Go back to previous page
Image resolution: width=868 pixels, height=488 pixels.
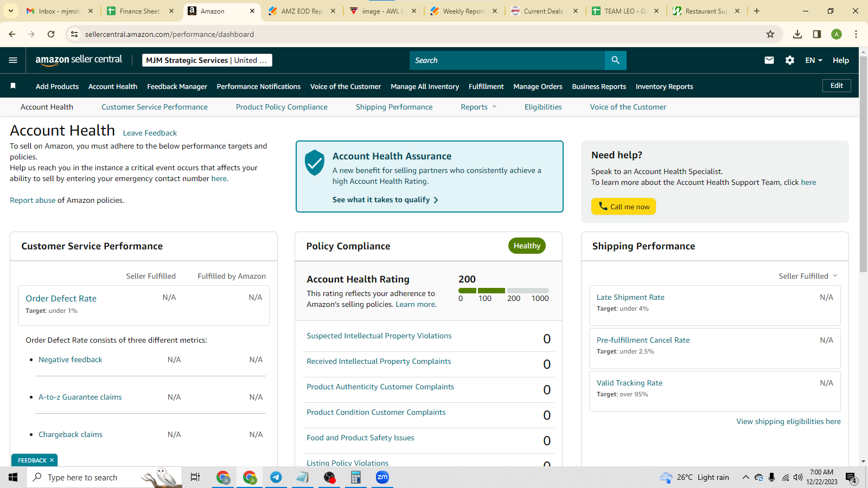click(12, 34)
